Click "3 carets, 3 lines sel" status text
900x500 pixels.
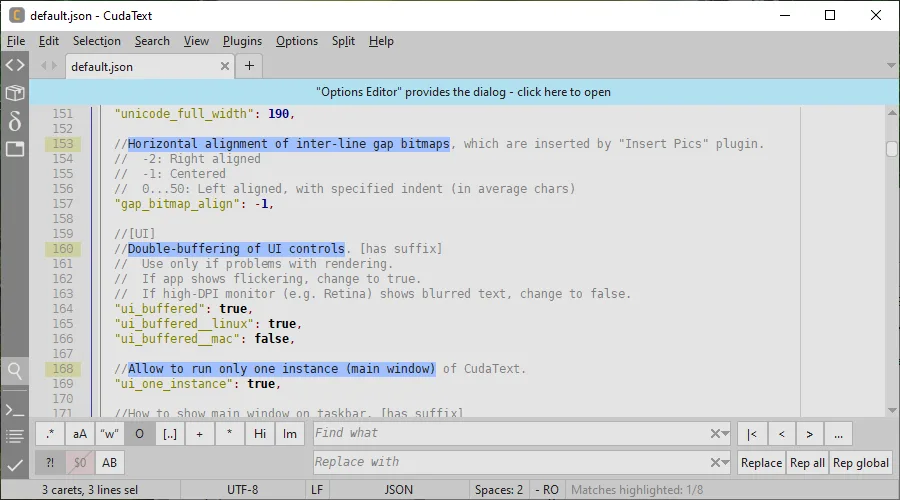pos(90,490)
